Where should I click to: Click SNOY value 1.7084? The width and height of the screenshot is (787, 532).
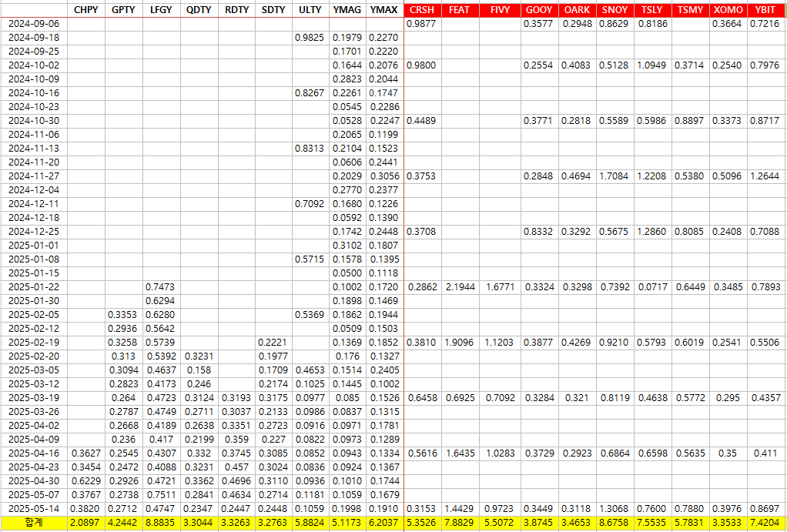pyautogui.click(x=615, y=176)
